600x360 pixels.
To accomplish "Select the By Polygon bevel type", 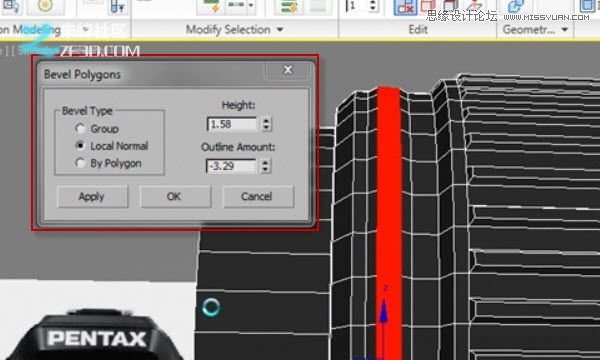I will (x=80, y=163).
